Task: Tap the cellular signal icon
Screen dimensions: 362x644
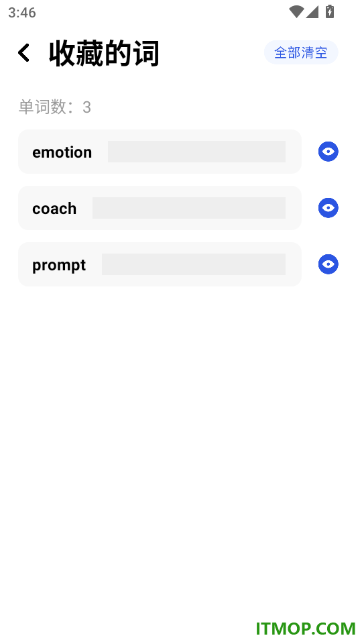Action: point(312,12)
